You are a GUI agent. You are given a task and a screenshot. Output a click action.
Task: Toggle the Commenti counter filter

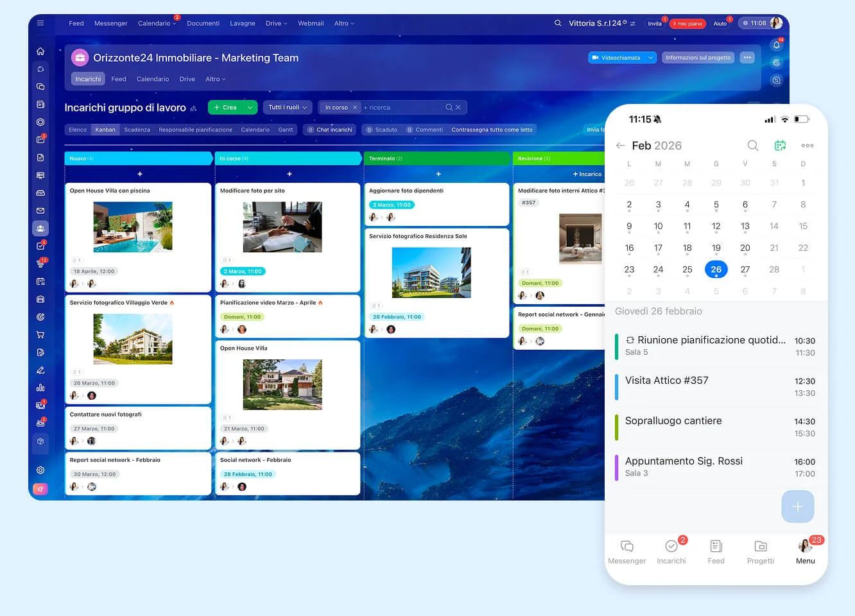tap(424, 130)
